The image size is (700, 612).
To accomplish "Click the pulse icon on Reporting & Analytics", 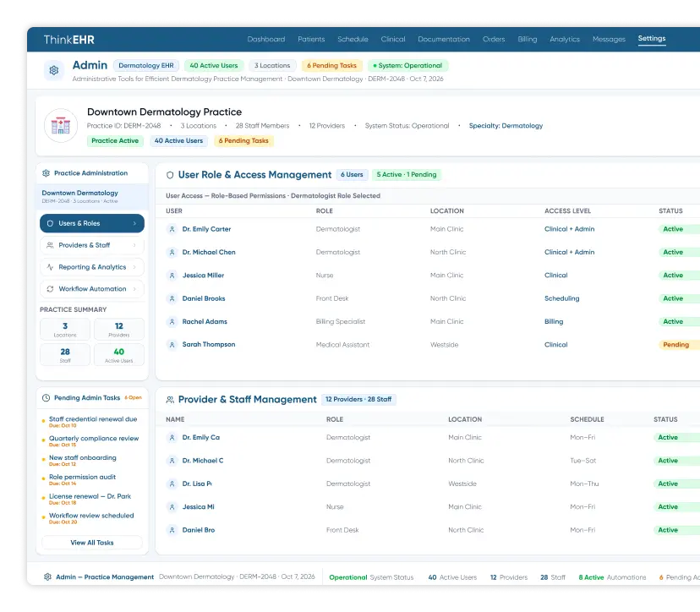I will pos(50,267).
